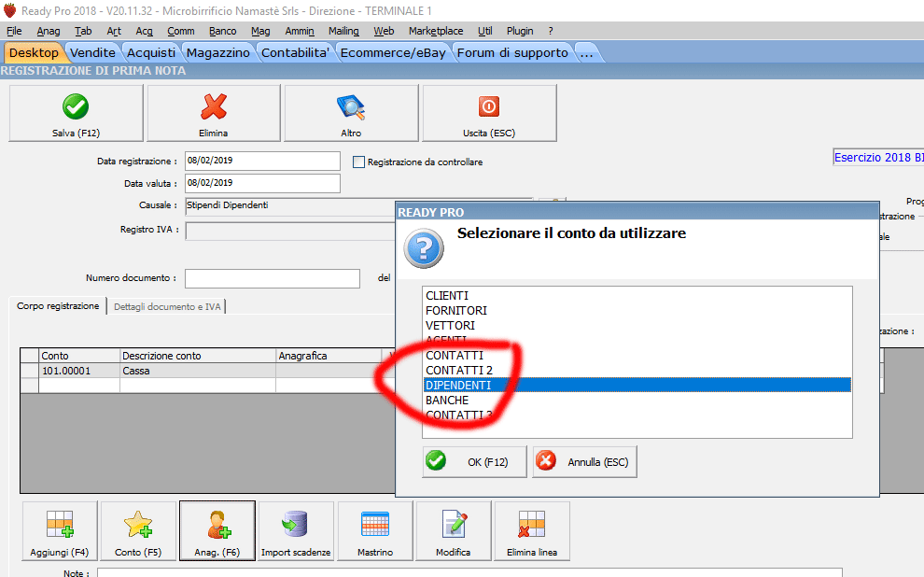This screenshot has width=924, height=577.
Task: Click the Import scadenze database button
Action: [296, 531]
